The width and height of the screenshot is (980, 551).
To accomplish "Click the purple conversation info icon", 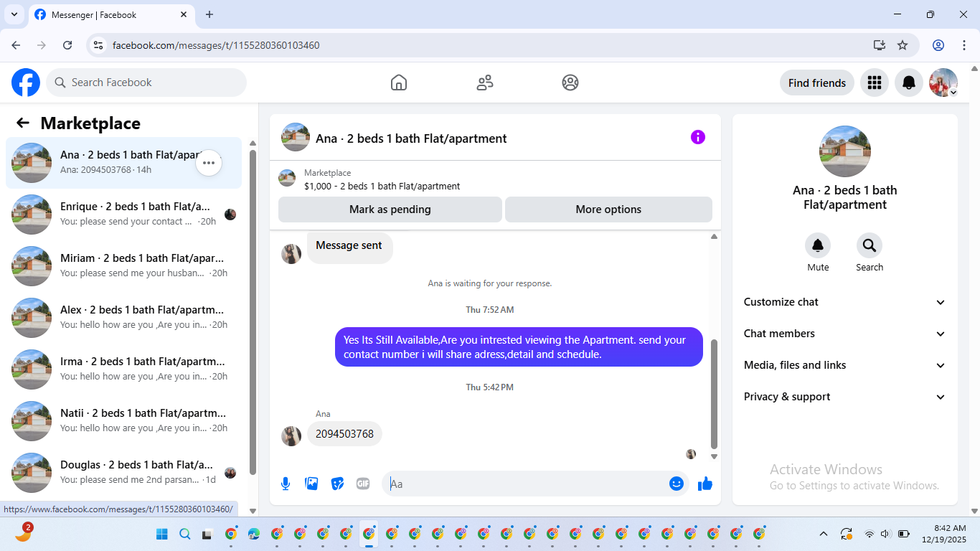I will point(697,137).
